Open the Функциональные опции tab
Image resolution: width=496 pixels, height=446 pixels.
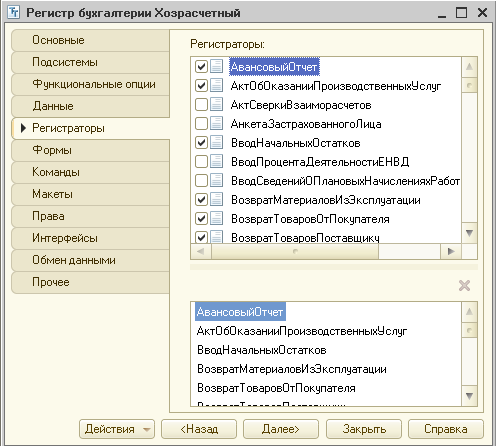[90, 84]
